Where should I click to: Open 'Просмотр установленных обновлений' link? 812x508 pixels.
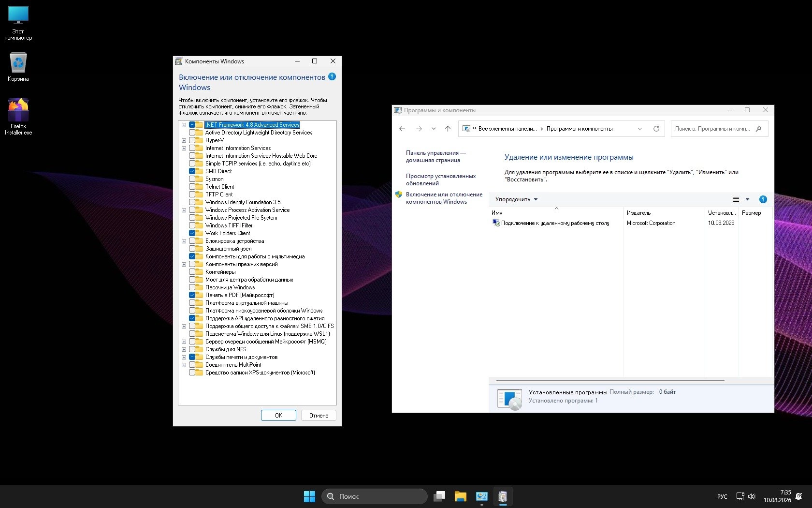tap(441, 179)
